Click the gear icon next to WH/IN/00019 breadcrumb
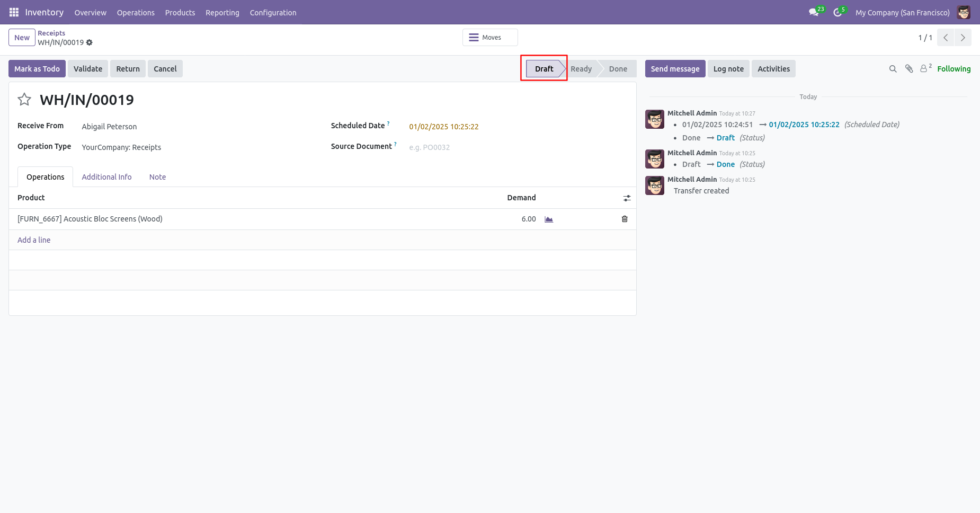The width and height of the screenshot is (980, 513). pos(89,42)
